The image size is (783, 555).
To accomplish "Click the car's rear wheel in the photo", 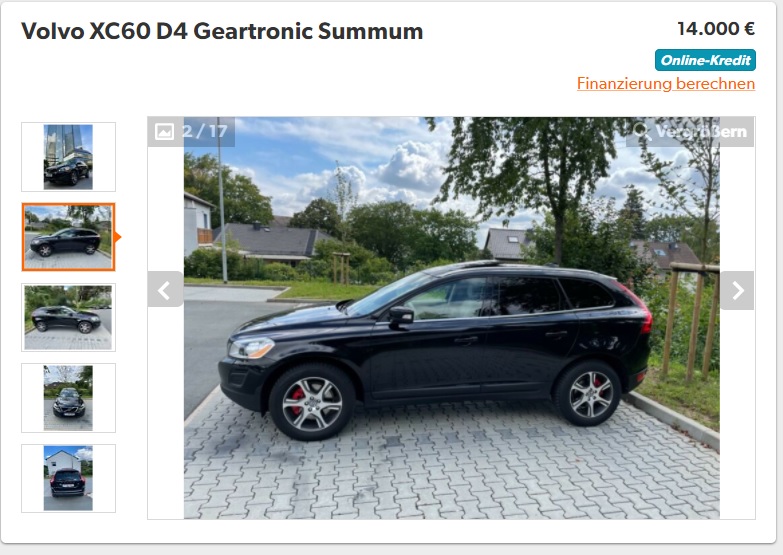I will [x=589, y=394].
